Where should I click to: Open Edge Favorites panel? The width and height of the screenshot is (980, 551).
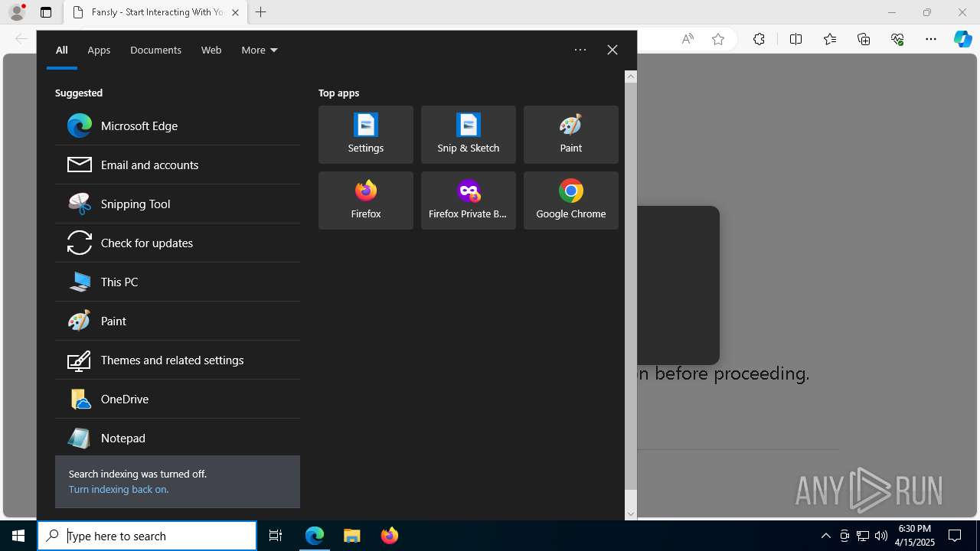pyautogui.click(x=830, y=39)
